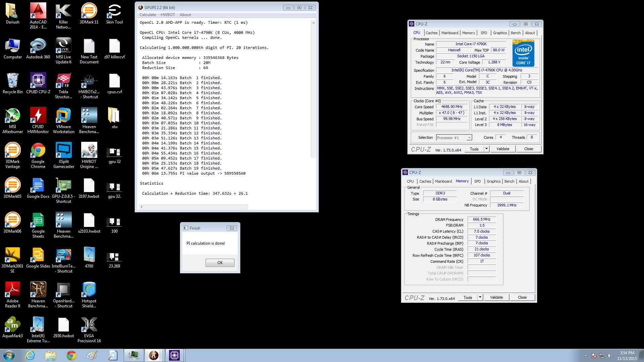Open the Tekla Structures desktop icon
This screenshot has height=362, width=644.
click(63, 86)
